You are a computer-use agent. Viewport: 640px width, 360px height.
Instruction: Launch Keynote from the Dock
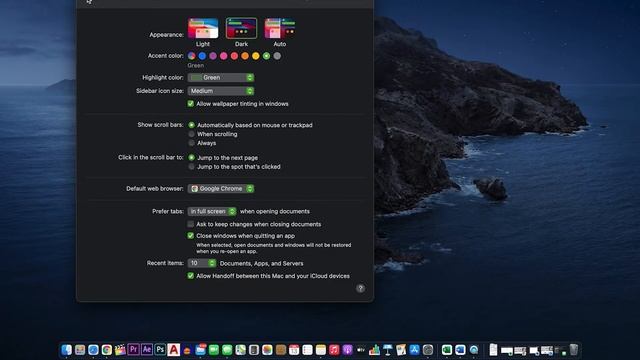point(387,350)
